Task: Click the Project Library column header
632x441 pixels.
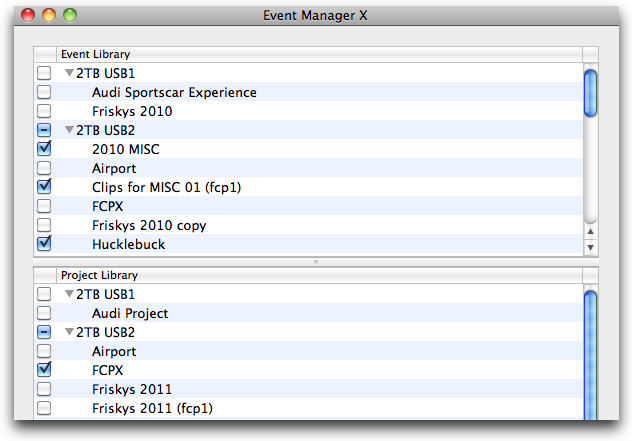Action: pyautogui.click(x=319, y=275)
